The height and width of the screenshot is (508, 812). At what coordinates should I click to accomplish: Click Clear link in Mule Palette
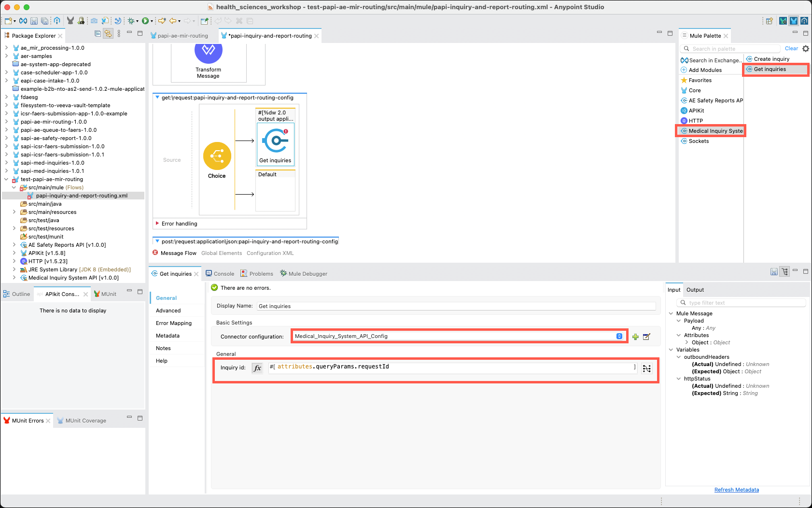pos(791,48)
